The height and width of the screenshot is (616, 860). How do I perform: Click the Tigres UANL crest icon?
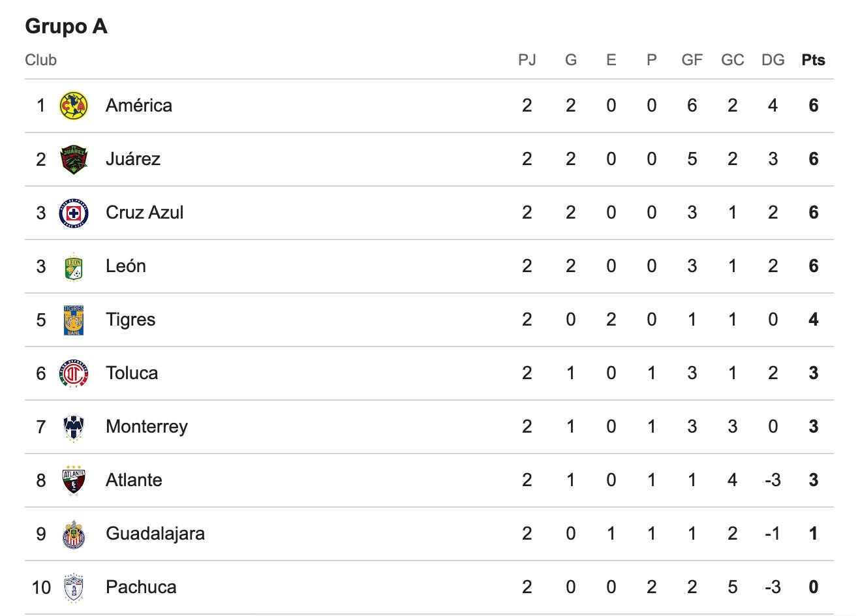tap(74, 320)
